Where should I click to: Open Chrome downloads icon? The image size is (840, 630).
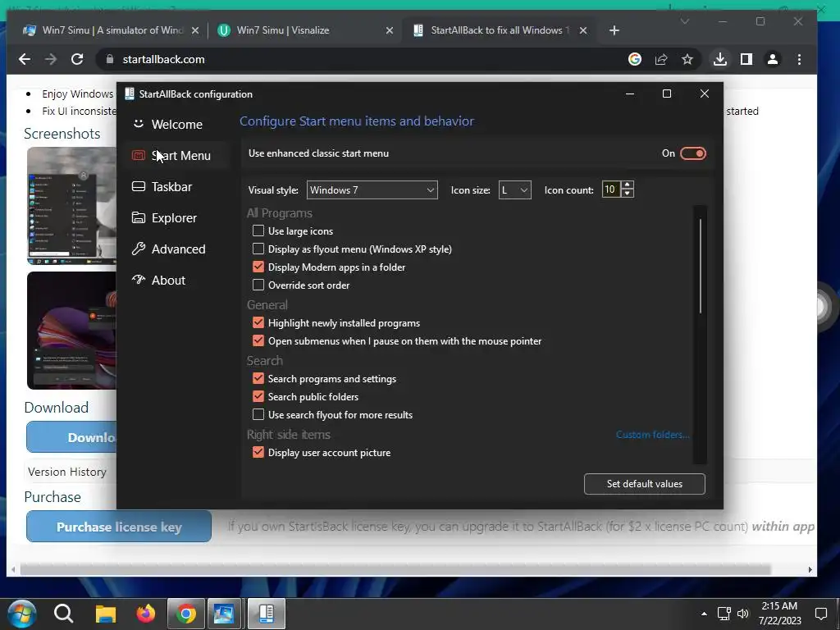point(720,59)
